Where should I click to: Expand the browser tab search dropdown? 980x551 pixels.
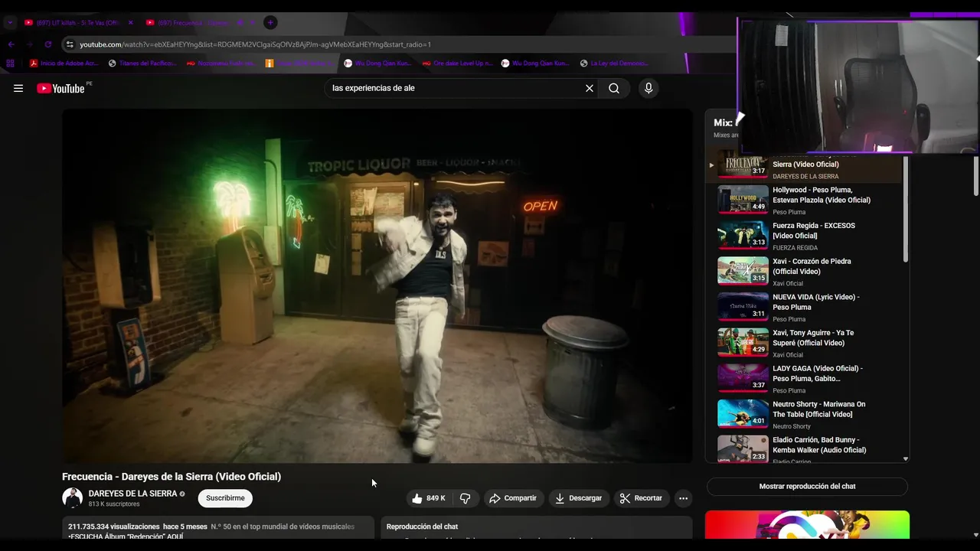(x=10, y=23)
